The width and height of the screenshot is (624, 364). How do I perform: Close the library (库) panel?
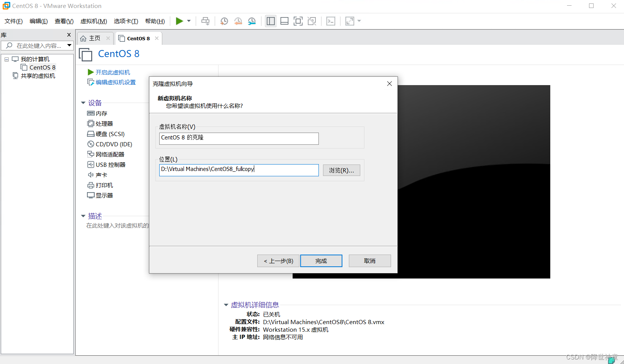coord(69,35)
